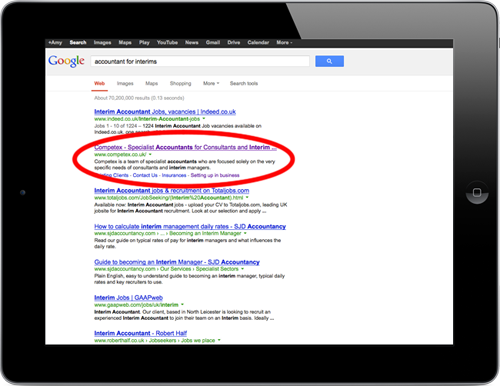Screen dimensions: 500x386
Task: Expand arrow next to roberthalf.co.uk URL
Action: 219,340
